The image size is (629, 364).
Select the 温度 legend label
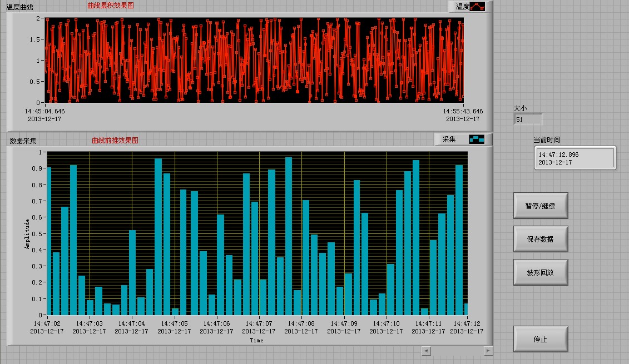(x=463, y=7)
